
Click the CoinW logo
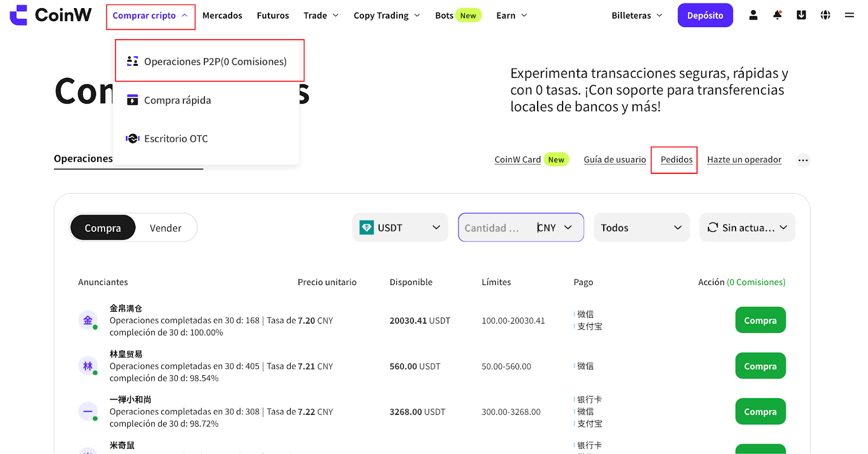(x=50, y=15)
